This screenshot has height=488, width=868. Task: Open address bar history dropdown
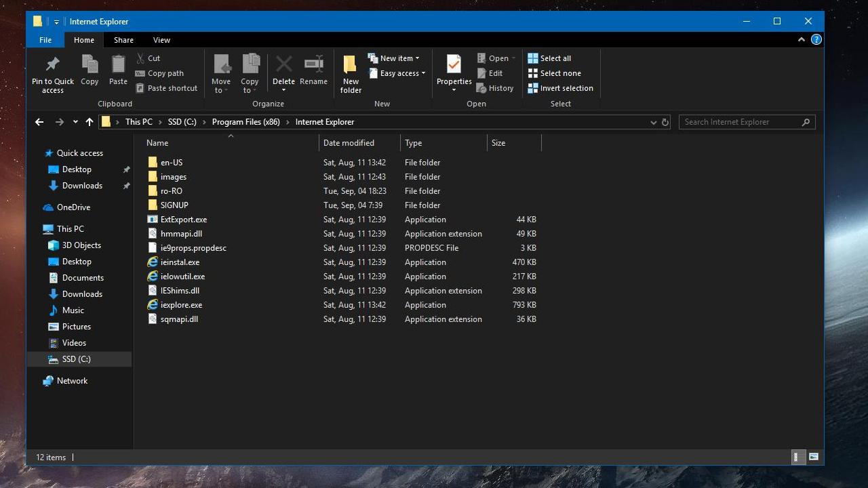[654, 122]
